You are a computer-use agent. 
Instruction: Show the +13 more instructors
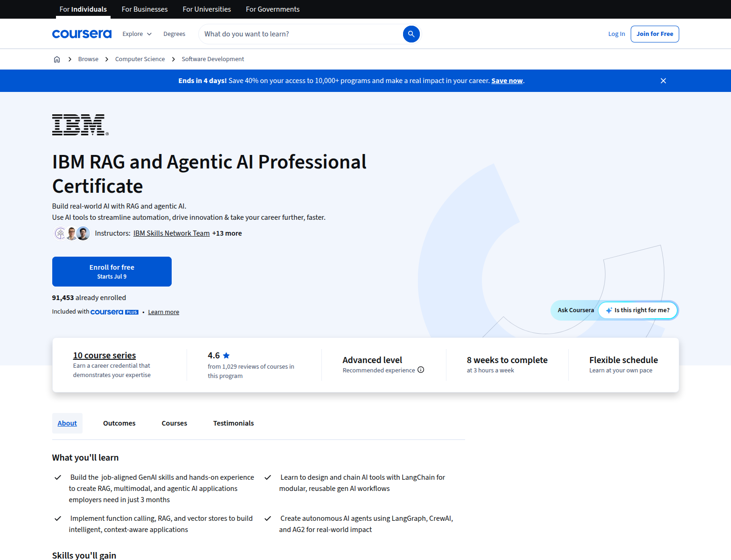pos(227,233)
